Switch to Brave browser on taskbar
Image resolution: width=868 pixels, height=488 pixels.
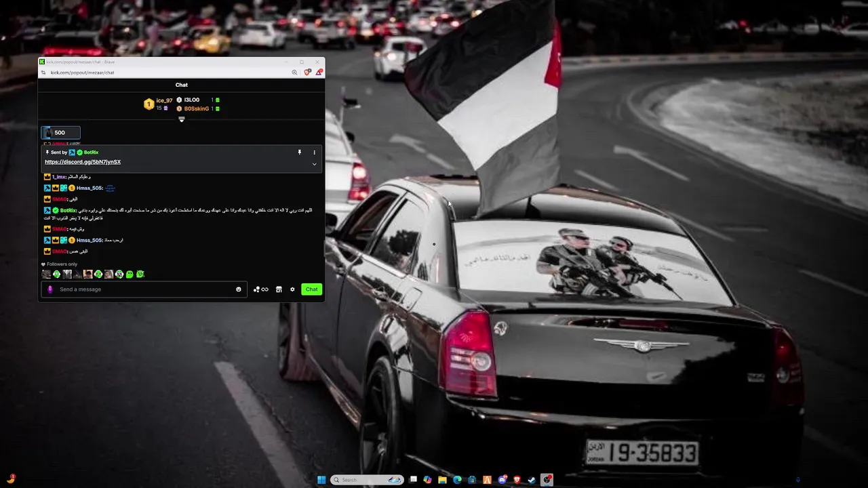tap(517, 480)
